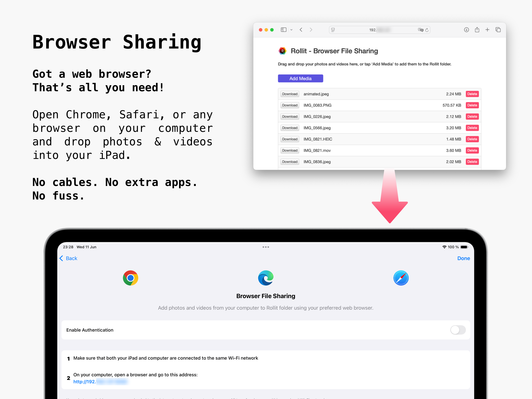Click the tab overview icon

tap(498, 30)
